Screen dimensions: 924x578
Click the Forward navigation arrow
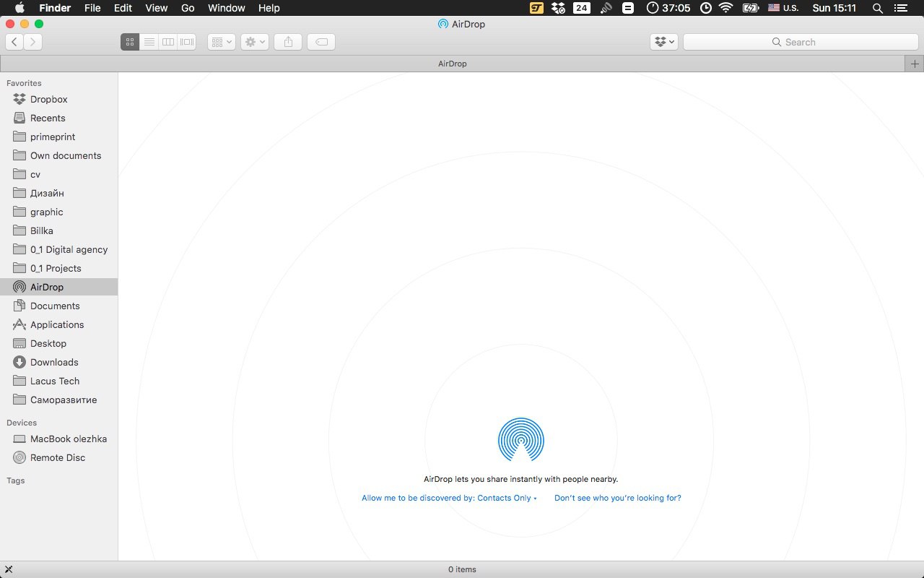(x=32, y=42)
